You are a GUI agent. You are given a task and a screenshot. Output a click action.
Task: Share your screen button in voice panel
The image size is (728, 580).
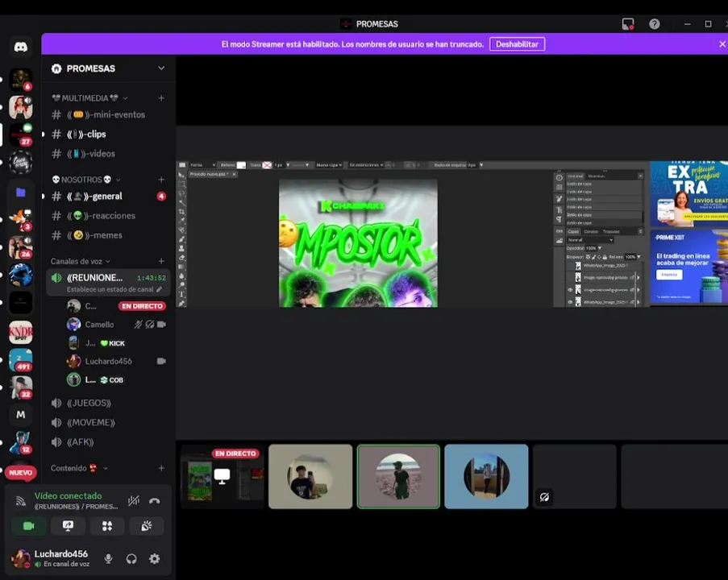tap(68, 526)
